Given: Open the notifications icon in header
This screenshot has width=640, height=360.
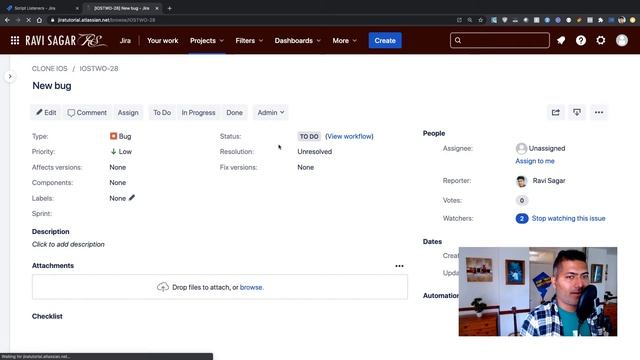Looking at the screenshot, I should pyautogui.click(x=561, y=40).
